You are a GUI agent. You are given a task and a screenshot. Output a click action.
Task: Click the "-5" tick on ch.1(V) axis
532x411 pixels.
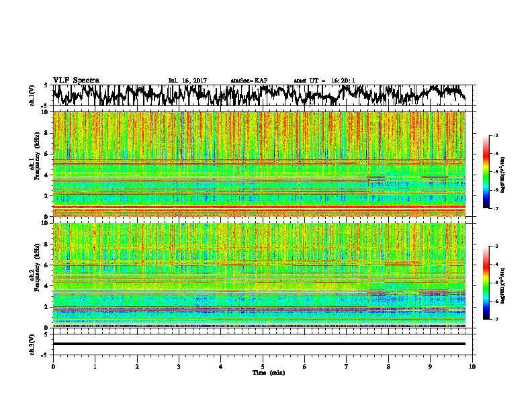click(44, 106)
